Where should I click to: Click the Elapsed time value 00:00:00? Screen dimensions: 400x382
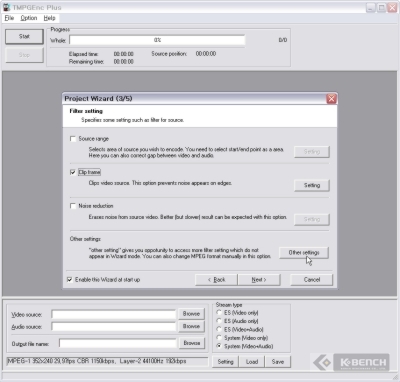124,54
